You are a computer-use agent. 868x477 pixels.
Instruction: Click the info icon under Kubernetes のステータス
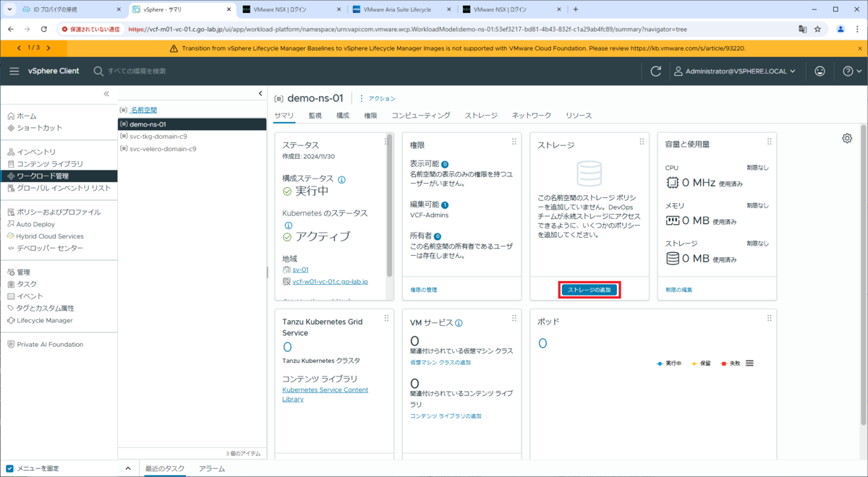[286, 225]
